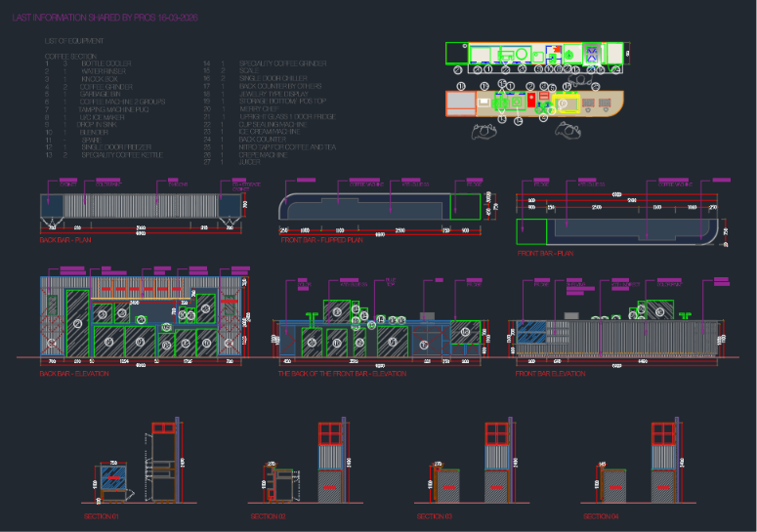This screenshot has height=532, width=757.
Task: Click the 'TAMPING MACHINE PUQ' entry
Action: click(97, 109)
